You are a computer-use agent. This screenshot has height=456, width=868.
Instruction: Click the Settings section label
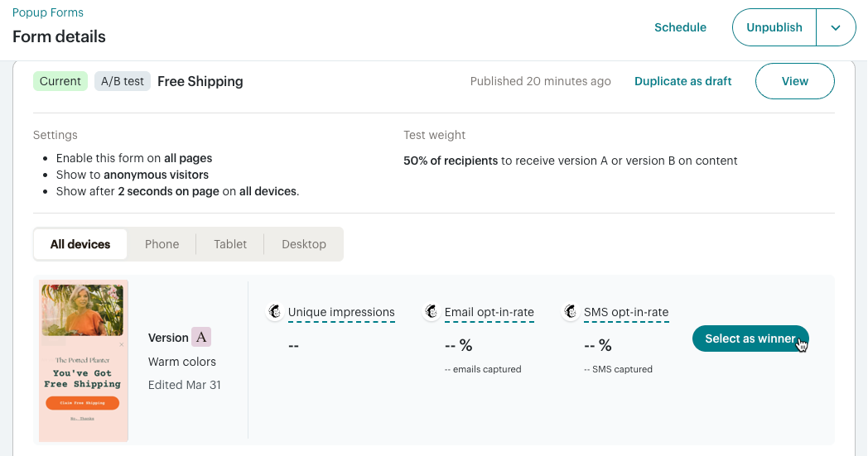pyautogui.click(x=55, y=135)
